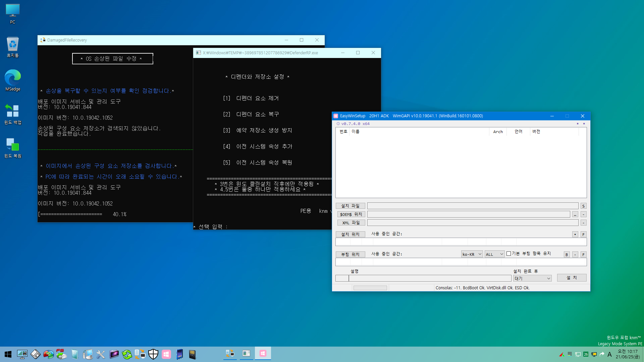Click the minus button in 부팅 위치 row
Screen dimensions: 644x362
pyautogui.click(x=575, y=255)
